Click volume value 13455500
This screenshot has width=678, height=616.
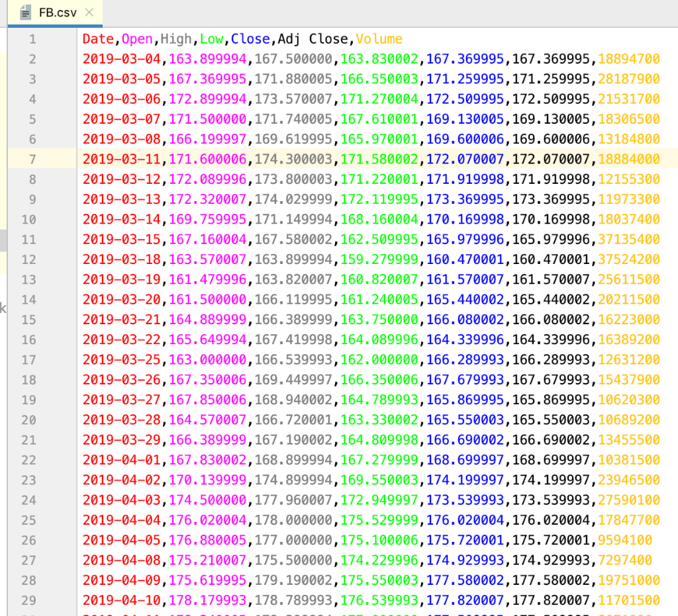click(629, 440)
